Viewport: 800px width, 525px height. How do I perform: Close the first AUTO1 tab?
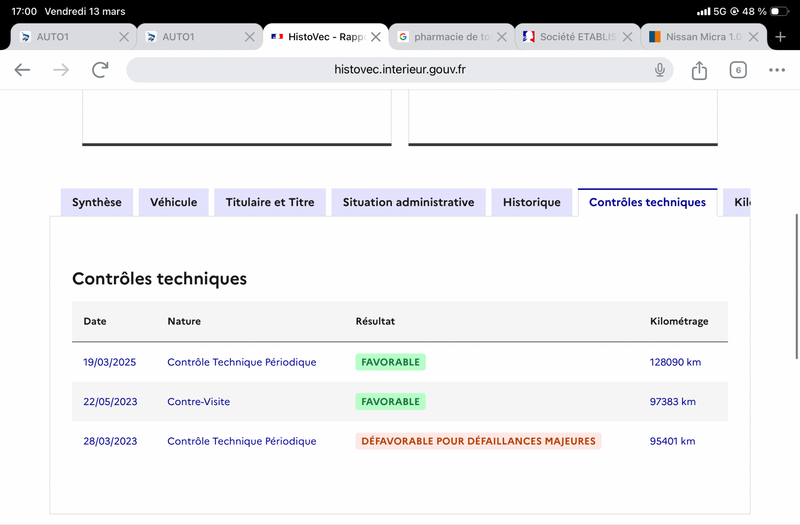click(x=124, y=37)
